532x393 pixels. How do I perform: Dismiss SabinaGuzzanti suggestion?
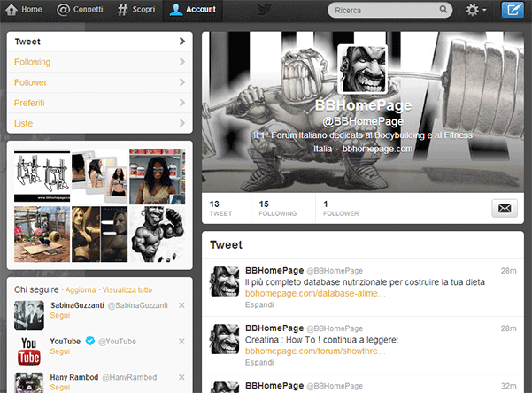[181, 305]
